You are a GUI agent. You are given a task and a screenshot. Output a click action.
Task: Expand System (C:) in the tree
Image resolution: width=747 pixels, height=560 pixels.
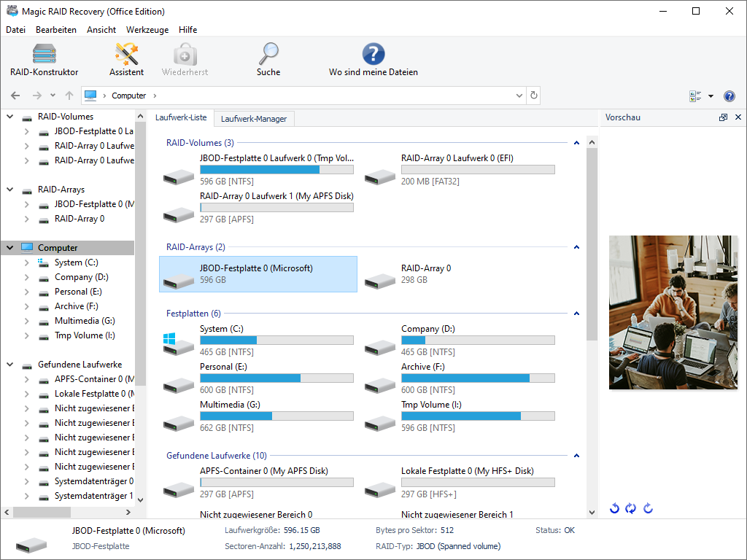click(27, 262)
